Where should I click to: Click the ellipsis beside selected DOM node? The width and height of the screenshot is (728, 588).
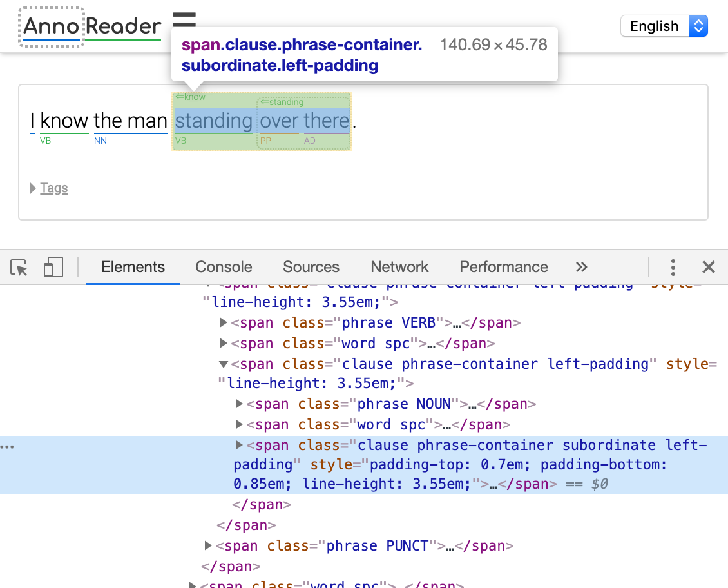tap(8, 446)
